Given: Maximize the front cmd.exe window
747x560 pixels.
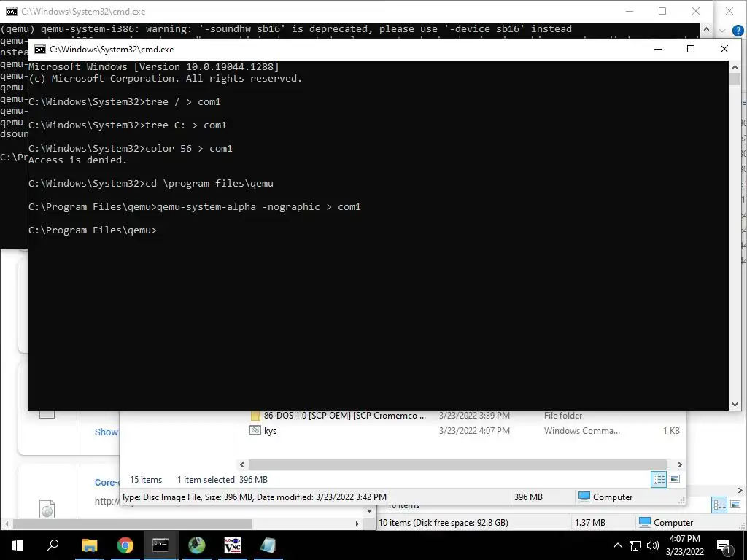Looking at the screenshot, I should pyautogui.click(x=691, y=49).
